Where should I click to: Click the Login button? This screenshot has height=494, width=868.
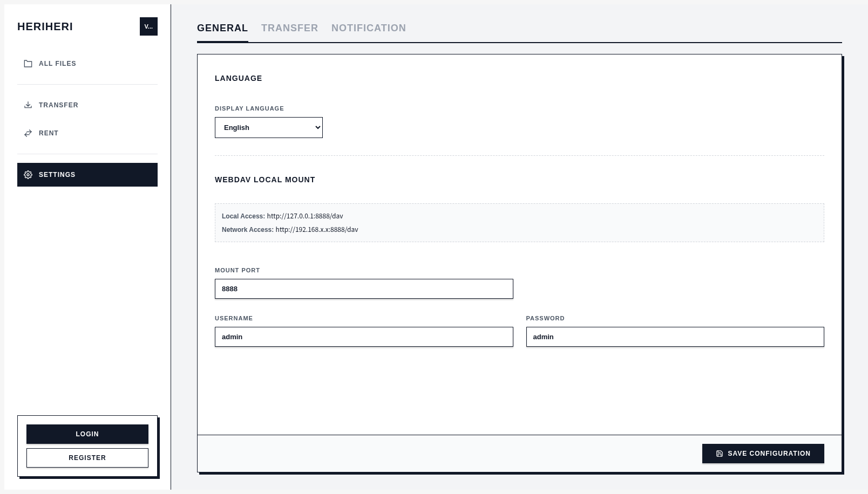point(87,434)
